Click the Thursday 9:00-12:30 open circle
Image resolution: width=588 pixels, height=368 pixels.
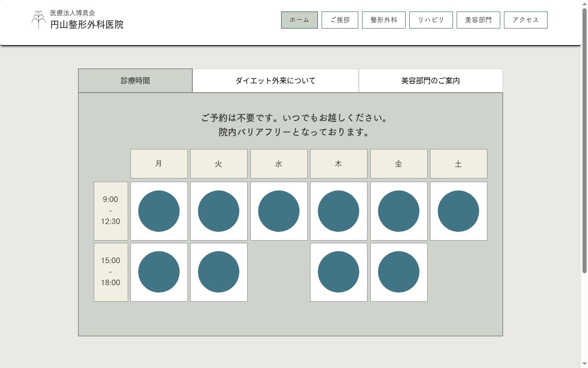coord(339,211)
